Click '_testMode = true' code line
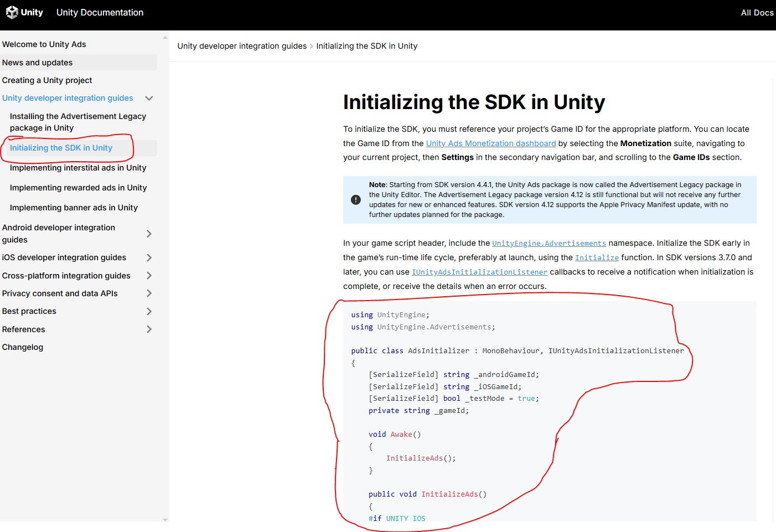Viewport: 776px width, 532px height. coord(454,399)
